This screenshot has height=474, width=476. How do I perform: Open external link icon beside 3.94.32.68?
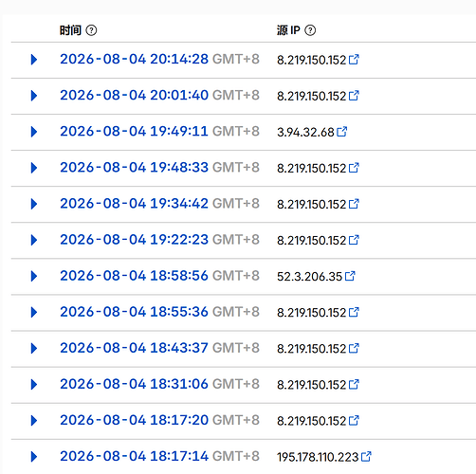(342, 131)
